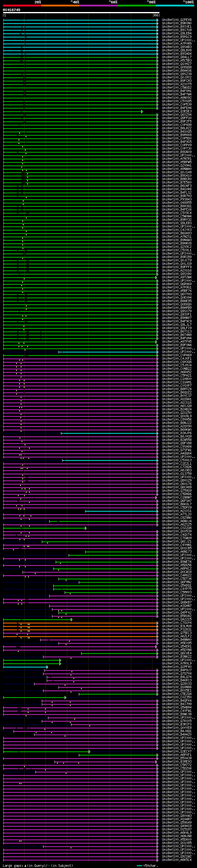Image resolution: width=197 pixels, height=868 pixels.
Task: Select hit UniRef100_Q2PF40
Action: click(177, 667)
